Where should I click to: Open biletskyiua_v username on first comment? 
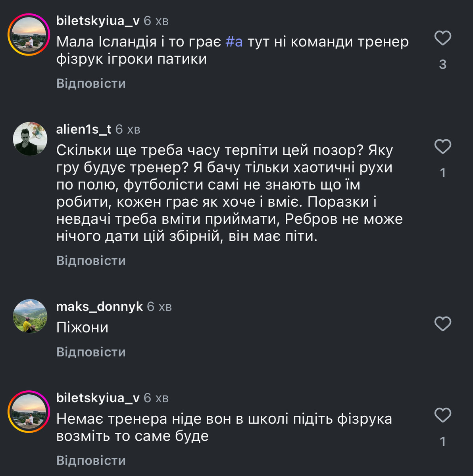point(98,21)
